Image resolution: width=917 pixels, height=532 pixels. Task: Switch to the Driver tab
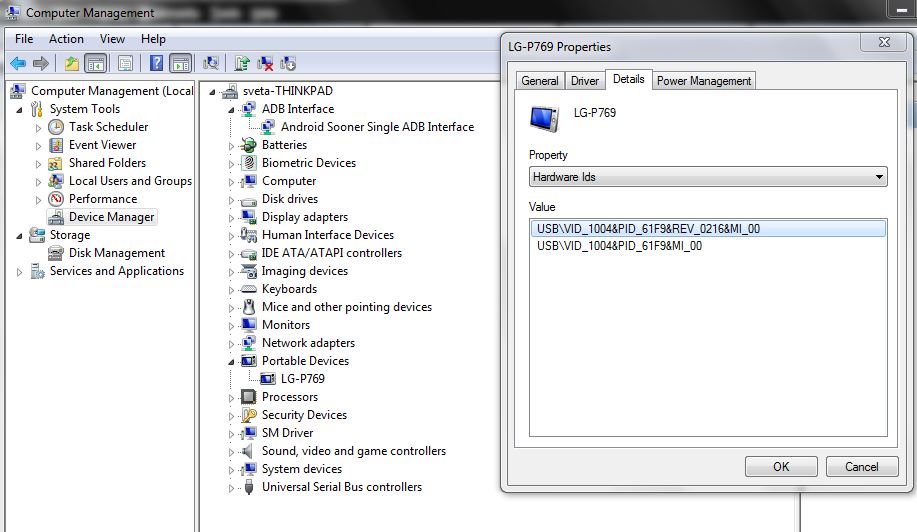pyautogui.click(x=585, y=81)
